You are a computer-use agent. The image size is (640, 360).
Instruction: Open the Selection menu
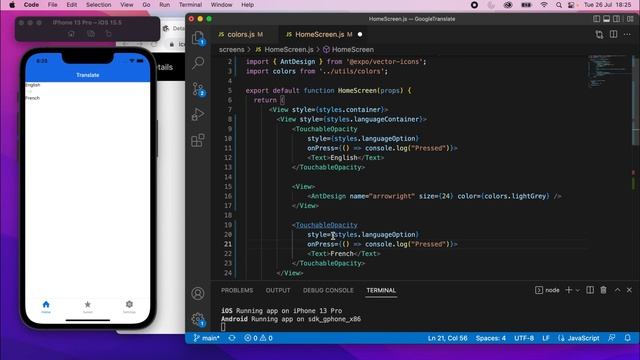click(98, 5)
